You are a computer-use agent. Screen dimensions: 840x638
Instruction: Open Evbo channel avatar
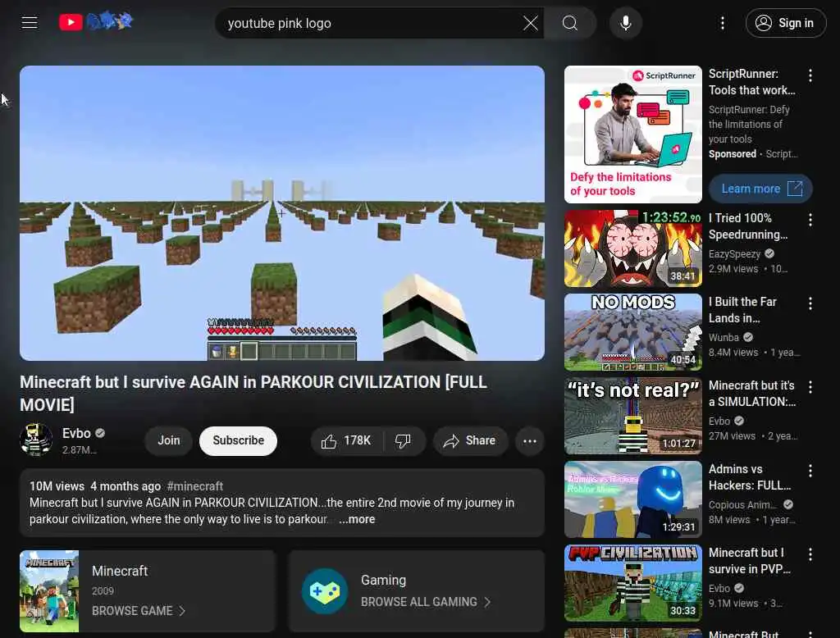pos(36,440)
